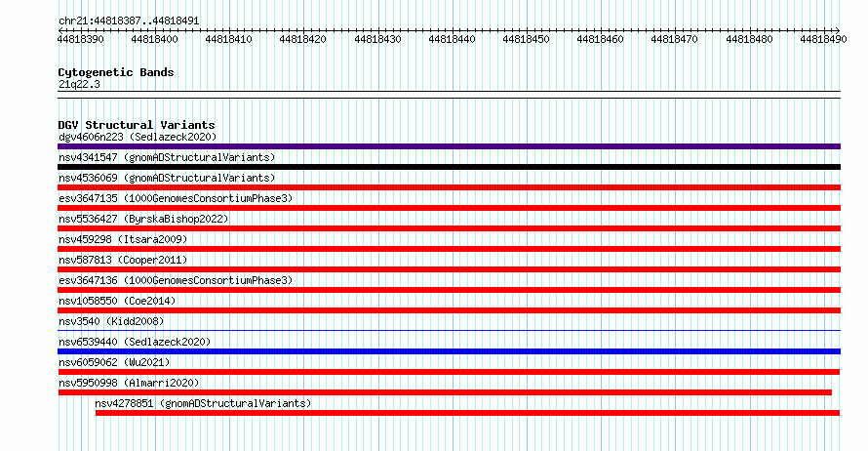Viewport: 868px width, 451px height.
Task: Select the 21q22.3 band label
Action: (79, 84)
